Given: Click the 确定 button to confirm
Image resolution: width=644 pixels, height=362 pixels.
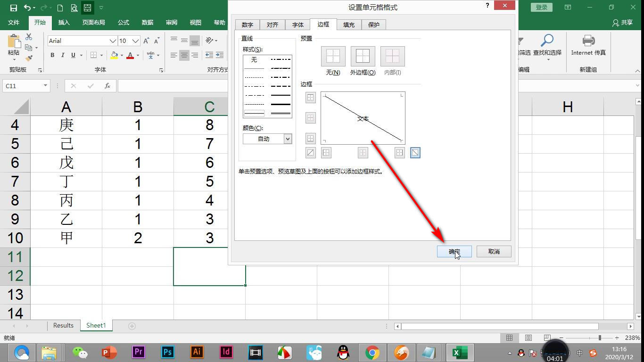Looking at the screenshot, I should click(454, 251).
